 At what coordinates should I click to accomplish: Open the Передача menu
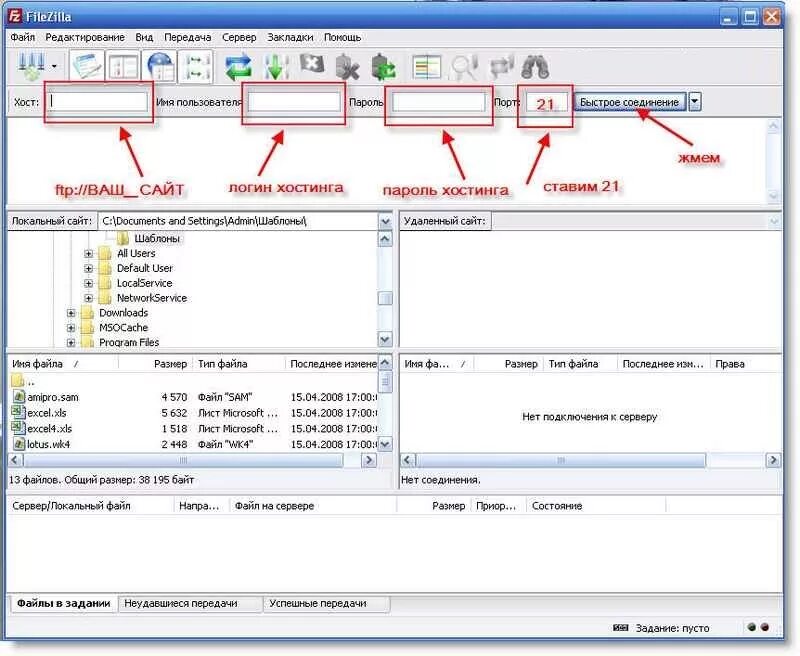(187, 37)
